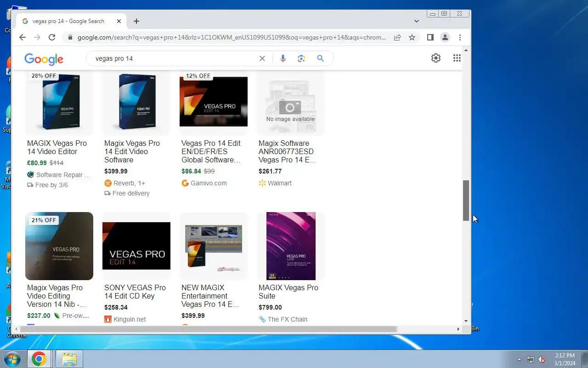The height and width of the screenshot is (368, 588).
Task: Open a new tab with the plus icon
Action: [x=136, y=21]
